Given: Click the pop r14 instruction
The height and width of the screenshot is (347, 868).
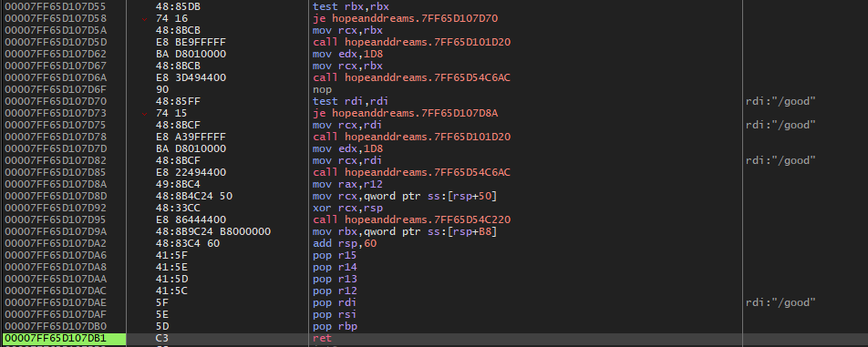Looking at the screenshot, I should coord(335,268).
